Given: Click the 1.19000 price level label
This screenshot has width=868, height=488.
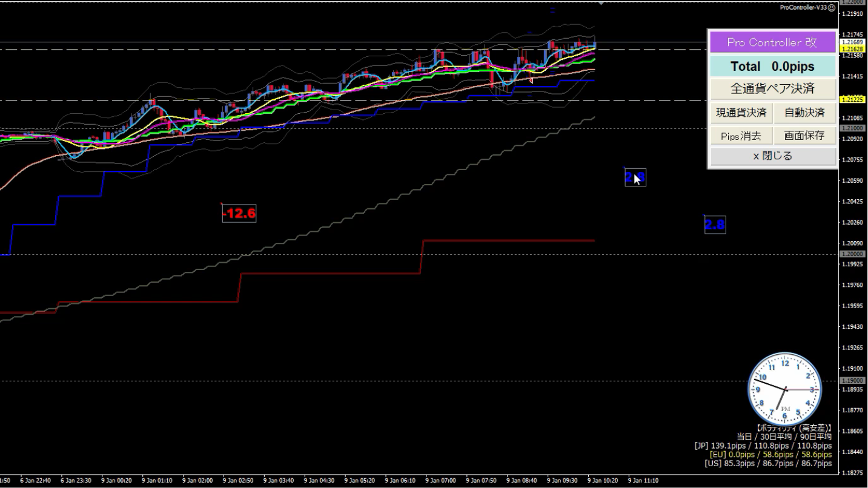Looking at the screenshot, I should [x=852, y=380].
